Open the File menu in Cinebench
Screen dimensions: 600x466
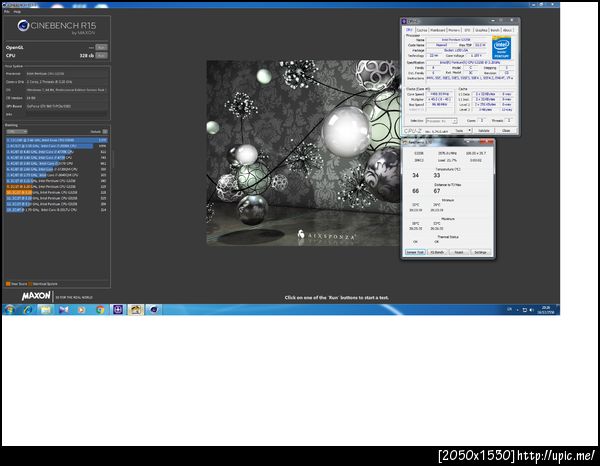pos(6,11)
